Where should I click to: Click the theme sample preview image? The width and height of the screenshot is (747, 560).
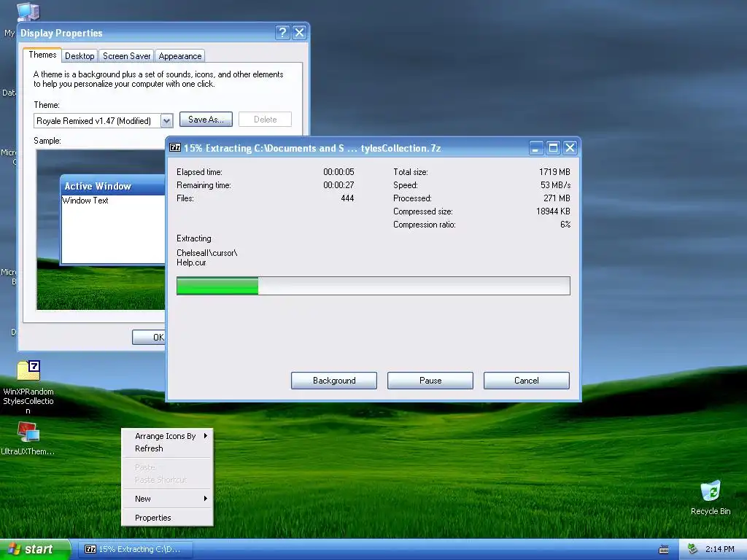point(101,230)
